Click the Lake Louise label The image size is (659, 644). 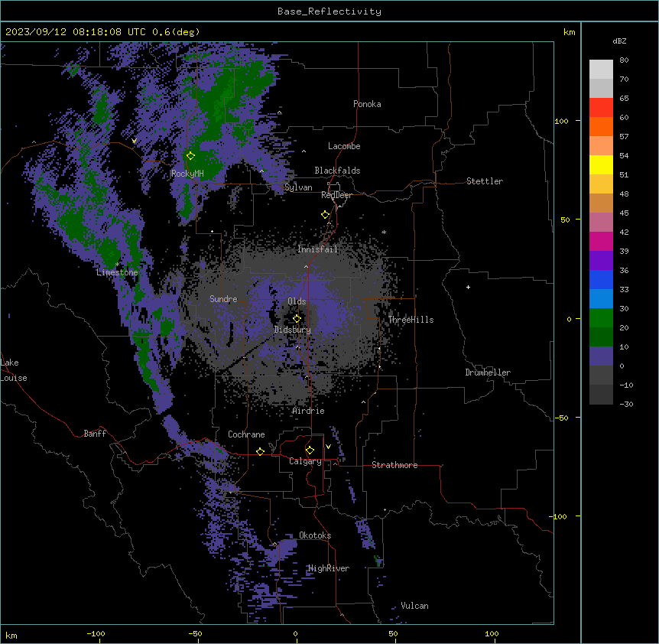tap(12, 370)
